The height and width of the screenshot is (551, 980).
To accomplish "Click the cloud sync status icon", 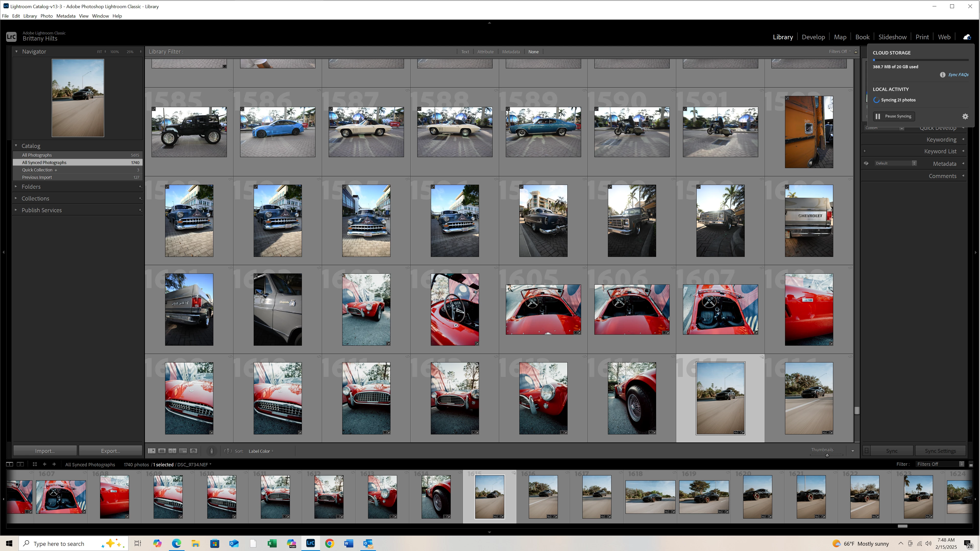I will tap(967, 37).
